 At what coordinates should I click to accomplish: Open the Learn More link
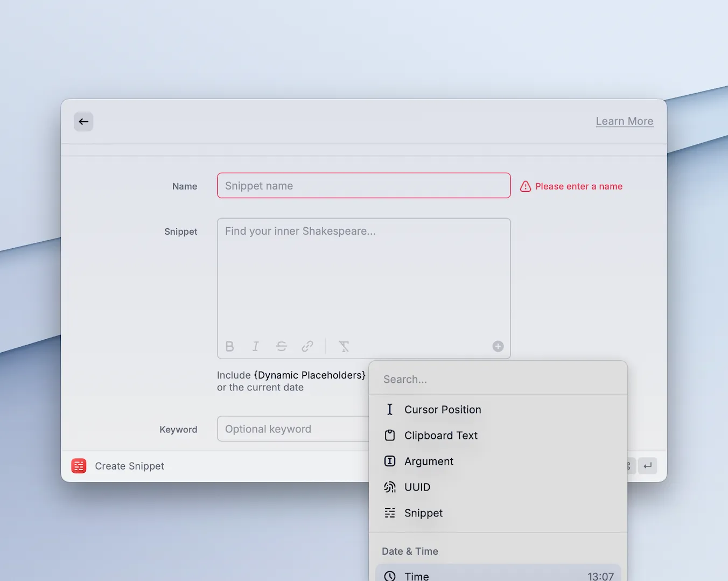click(x=624, y=121)
